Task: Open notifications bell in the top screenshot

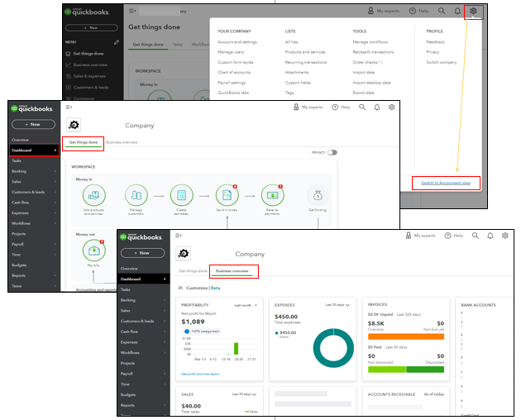Action: coord(457,11)
